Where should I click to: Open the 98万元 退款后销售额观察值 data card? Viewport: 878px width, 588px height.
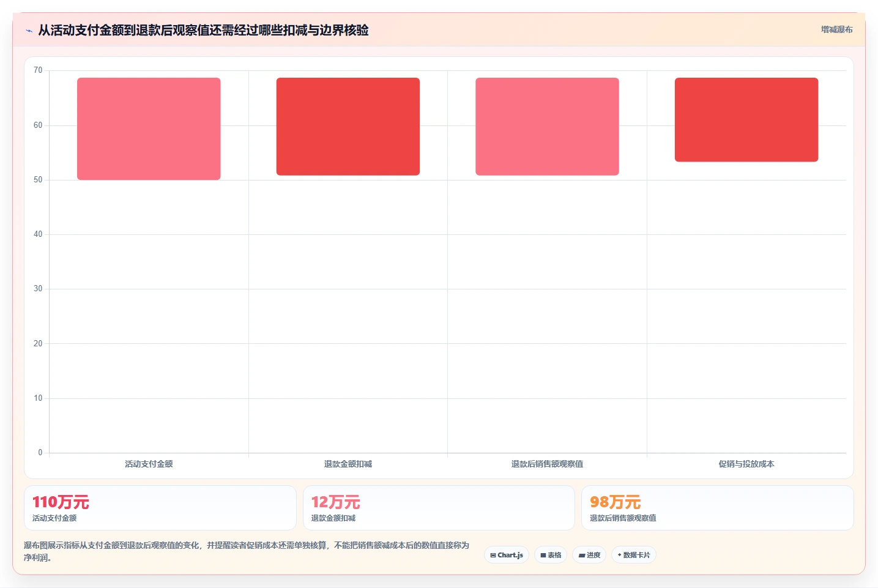(717, 508)
